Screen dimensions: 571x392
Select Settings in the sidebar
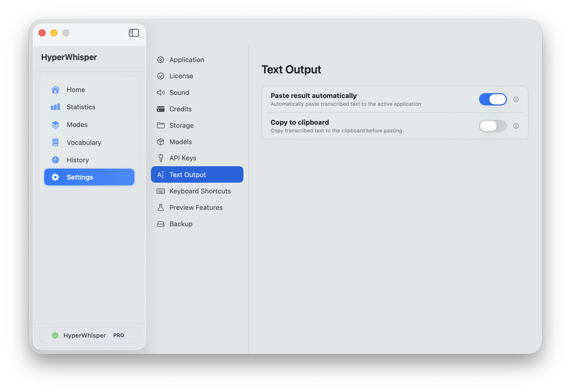(x=89, y=177)
